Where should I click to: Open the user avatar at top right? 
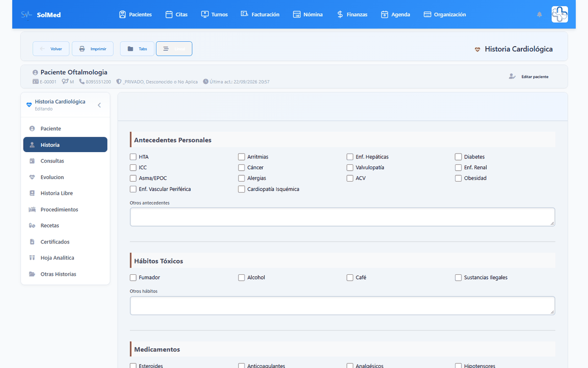pos(560,15)
